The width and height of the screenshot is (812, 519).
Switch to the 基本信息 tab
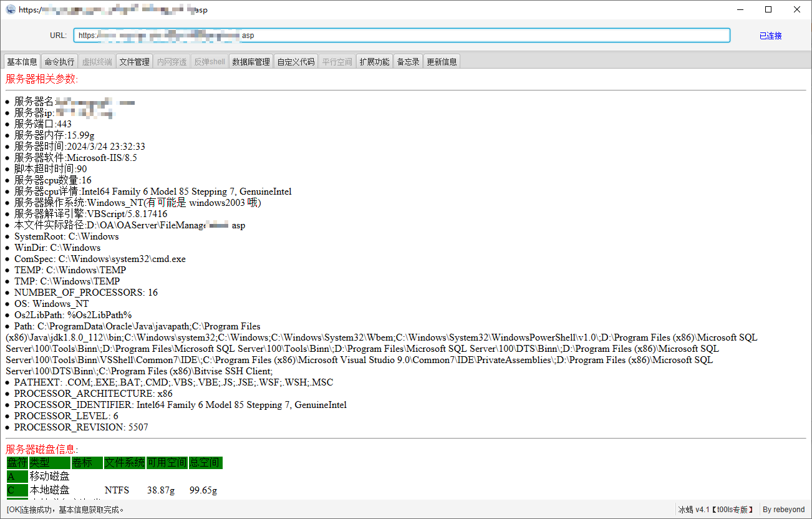coord(22,62)
